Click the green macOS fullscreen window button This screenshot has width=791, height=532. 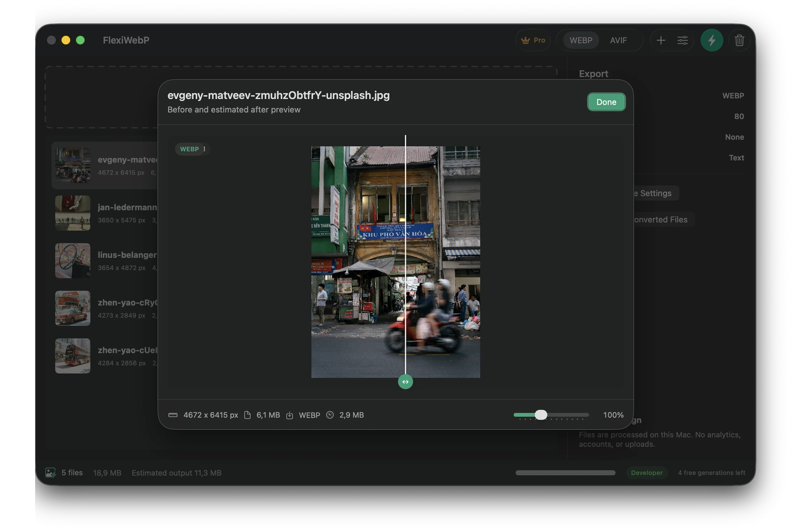pos(80,40)
